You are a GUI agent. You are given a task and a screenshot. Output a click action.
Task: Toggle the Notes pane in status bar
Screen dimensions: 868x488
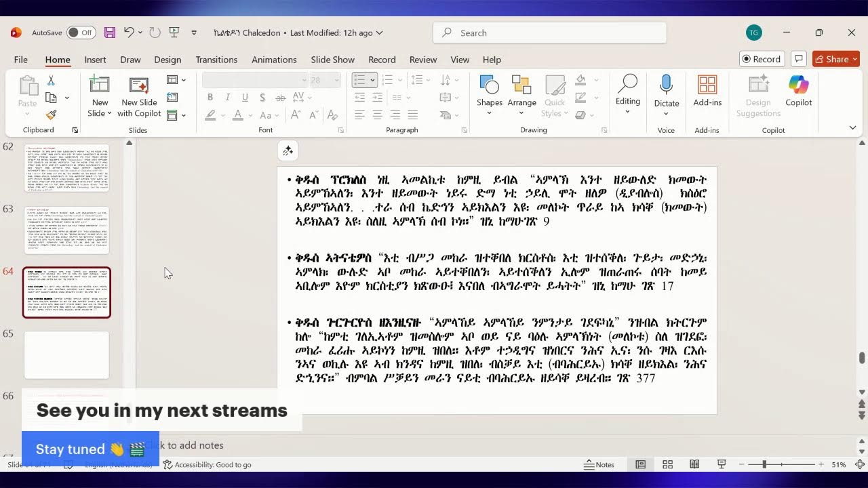599,464
